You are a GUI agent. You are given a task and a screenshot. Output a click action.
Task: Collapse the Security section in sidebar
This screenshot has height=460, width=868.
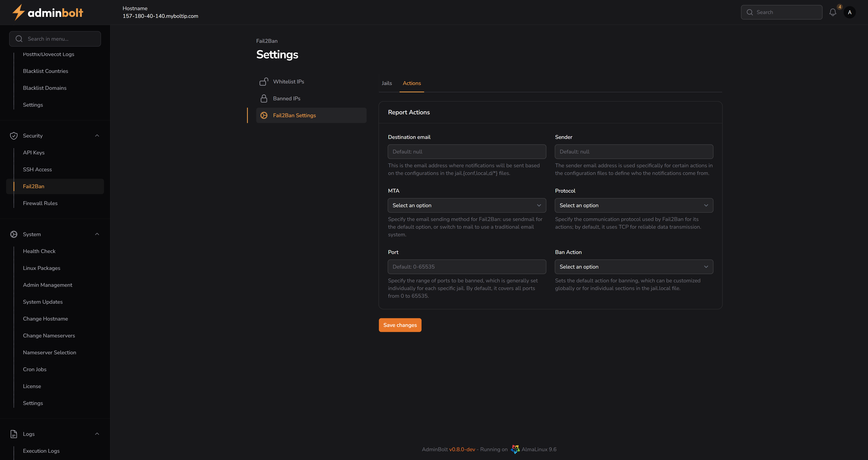(97, 136)
